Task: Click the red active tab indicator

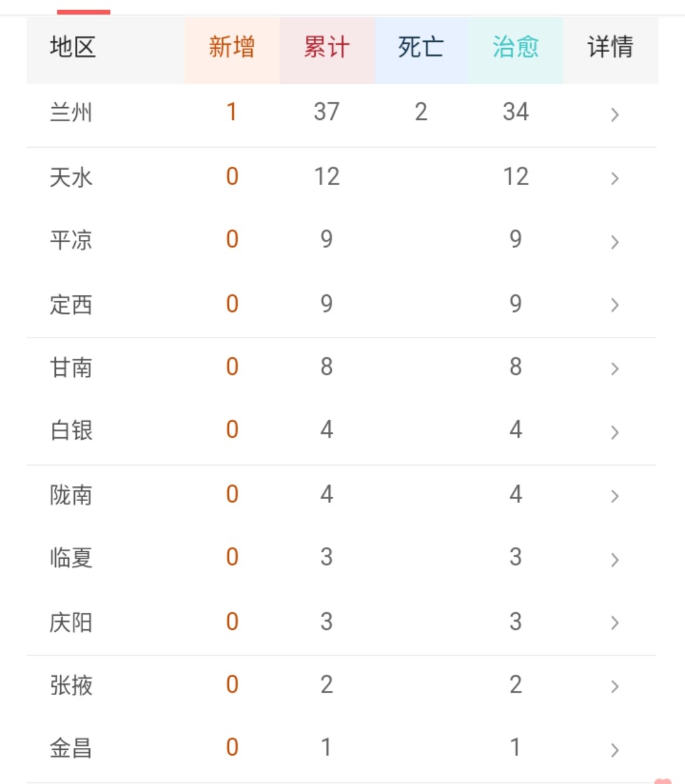Action: [x=84, y=11]
